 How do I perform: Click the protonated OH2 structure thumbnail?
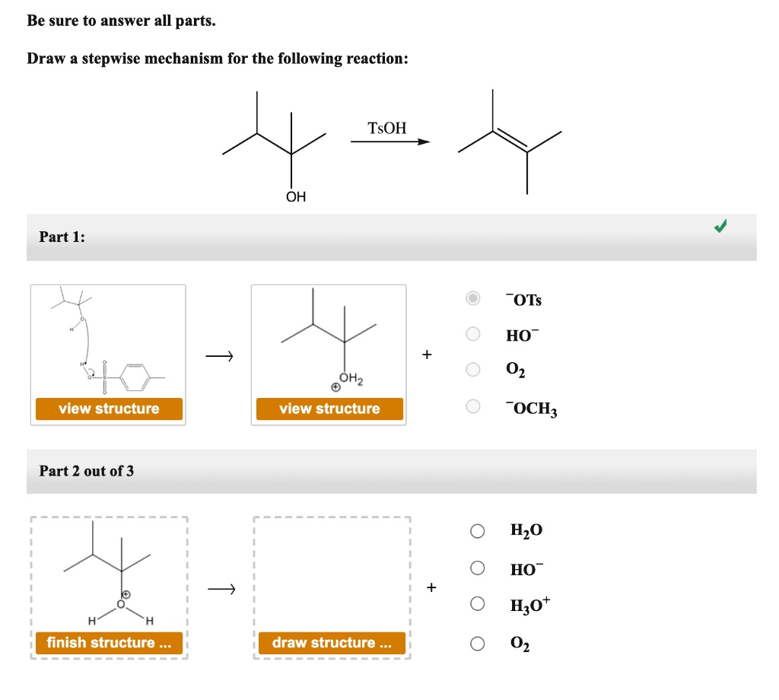tap(329, 342)
